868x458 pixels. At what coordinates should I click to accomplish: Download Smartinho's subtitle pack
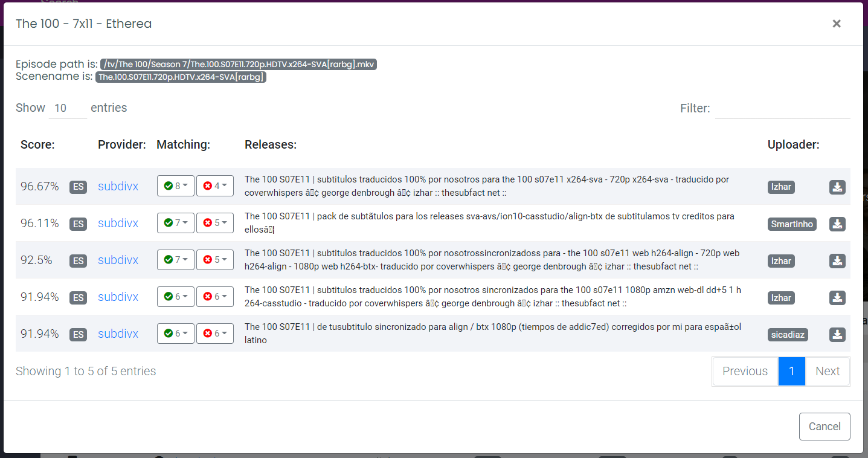[837, 224]
